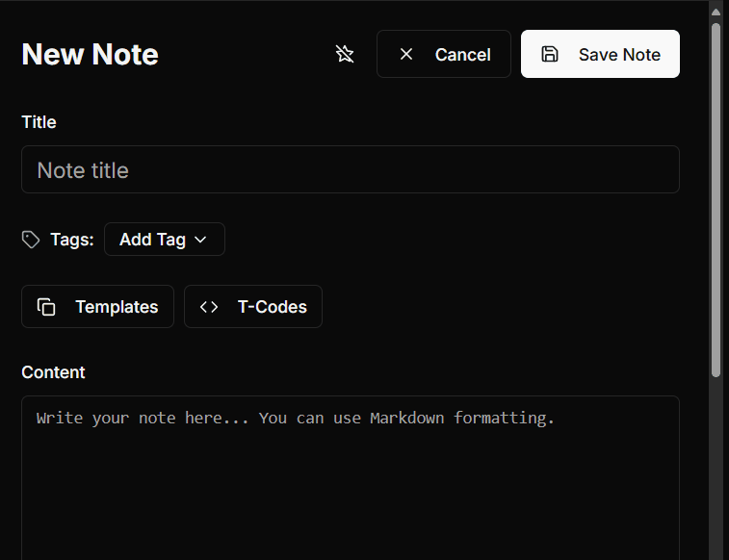Click the New Note heading
The width and height of the screenshot is (729, 560).
(x=90, y=55)
